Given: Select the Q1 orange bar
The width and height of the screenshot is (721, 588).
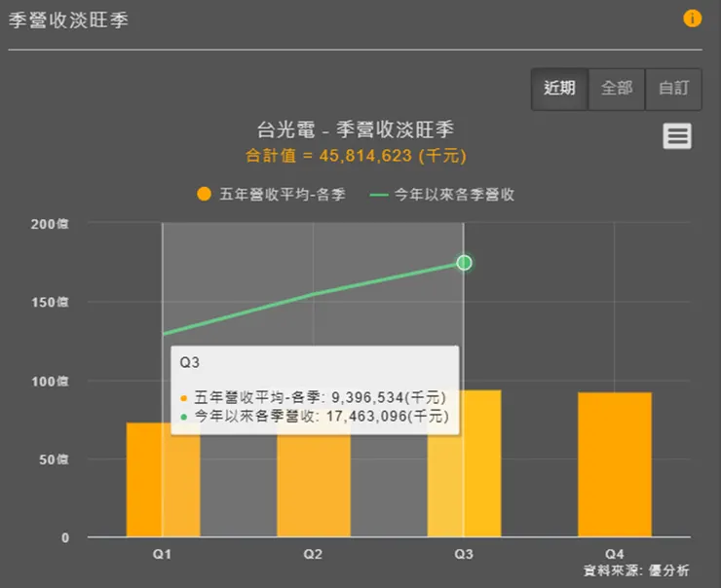Looking at the screenshot, I should click(x=163, y=479).
